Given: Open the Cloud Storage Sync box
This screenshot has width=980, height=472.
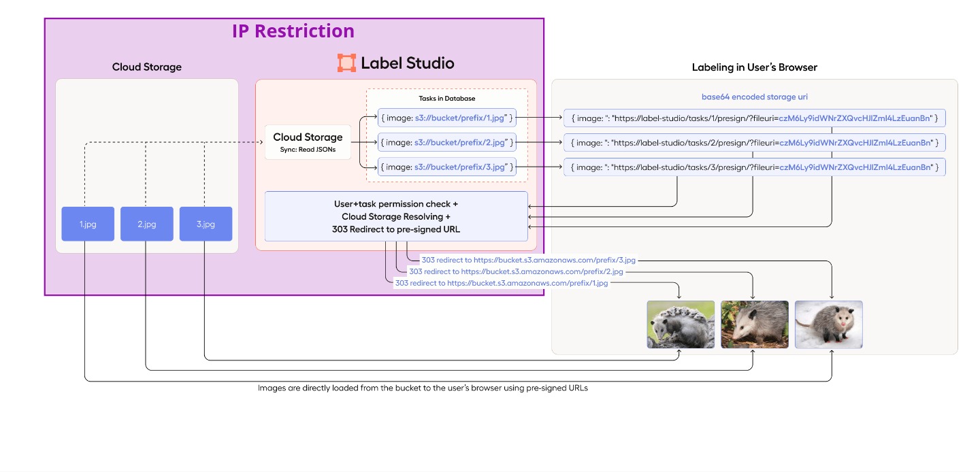Looking at the screenshot, I should point(308,141).
